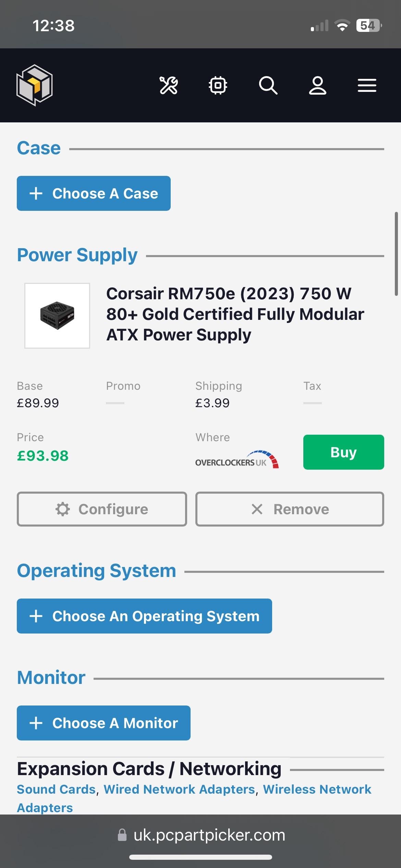Open the hamburger menu
Image resolution: width=401 pixels, height=868 pixels.
click(x=367, y=85)
